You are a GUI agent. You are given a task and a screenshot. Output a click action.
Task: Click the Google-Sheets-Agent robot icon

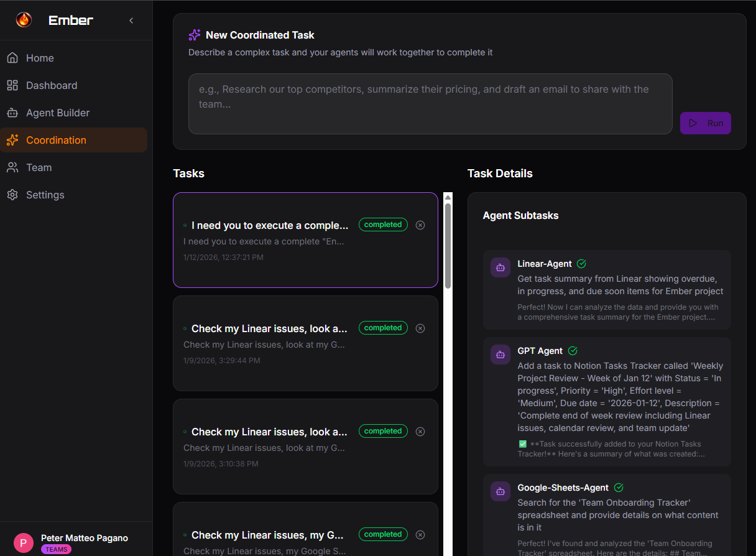click(500, 491)
